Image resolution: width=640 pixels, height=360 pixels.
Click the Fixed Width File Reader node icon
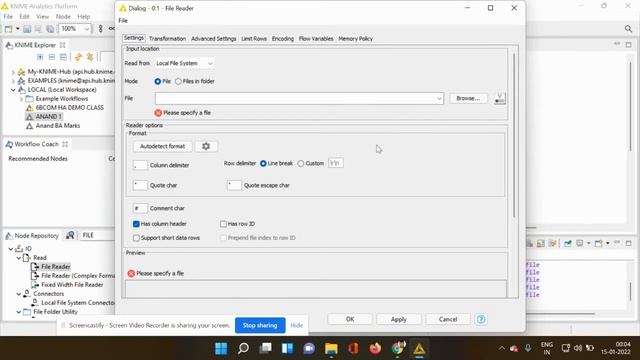tap(36, 284)
